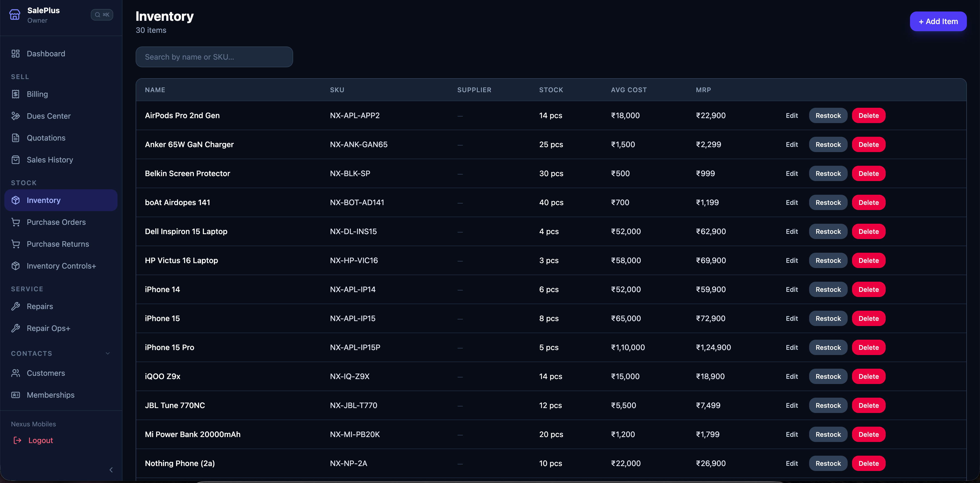Click the SalePlus storefront logo
Screen dimensions: 980x483
[14, 14]
